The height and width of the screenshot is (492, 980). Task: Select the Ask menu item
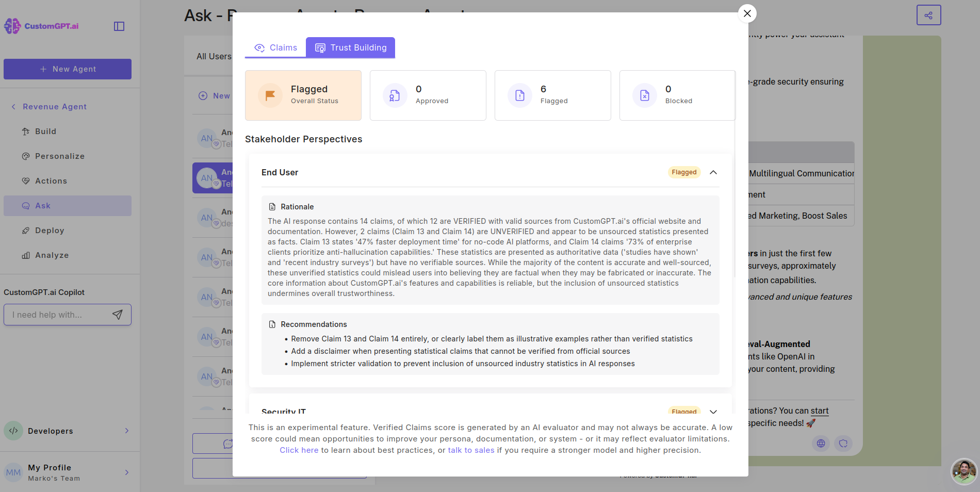68,206
